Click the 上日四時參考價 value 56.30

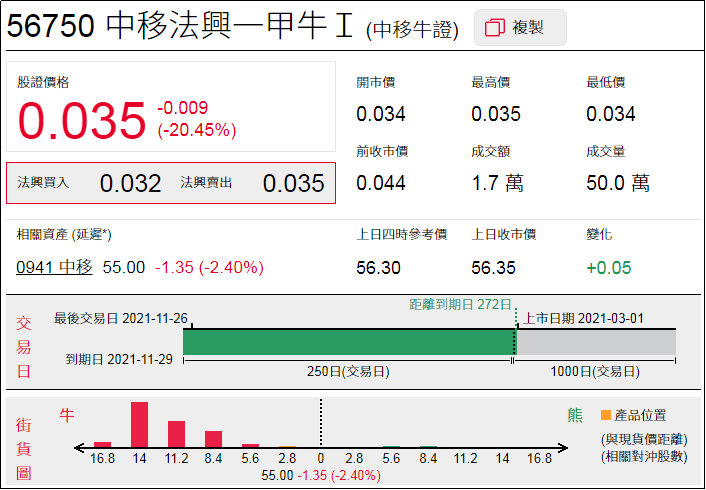[378, 268]
